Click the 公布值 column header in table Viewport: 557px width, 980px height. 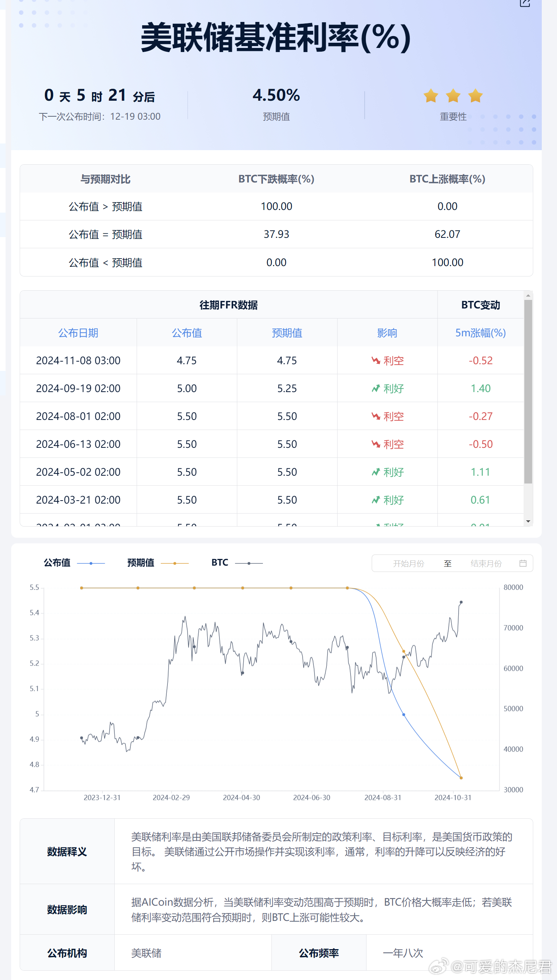[x=187, y=333]
